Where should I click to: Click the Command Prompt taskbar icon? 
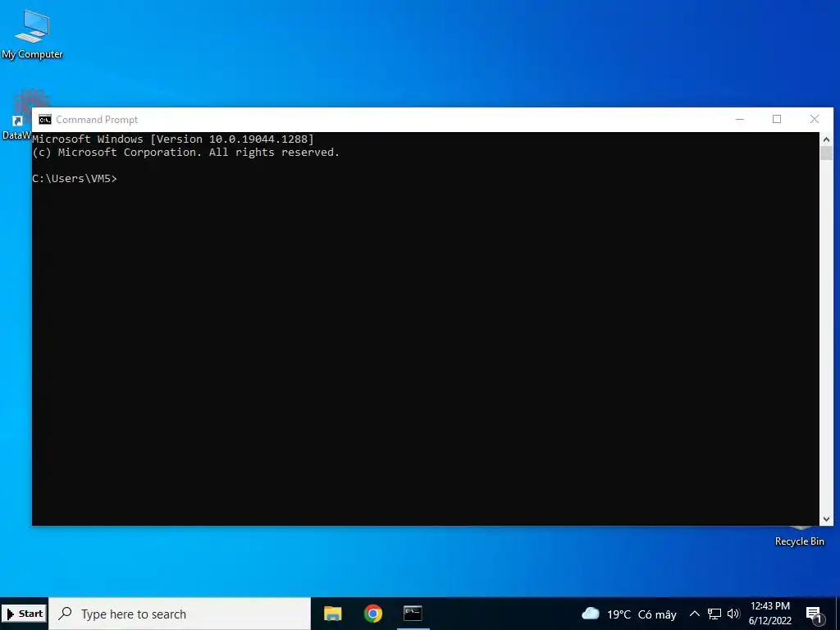tap(413, 614)
